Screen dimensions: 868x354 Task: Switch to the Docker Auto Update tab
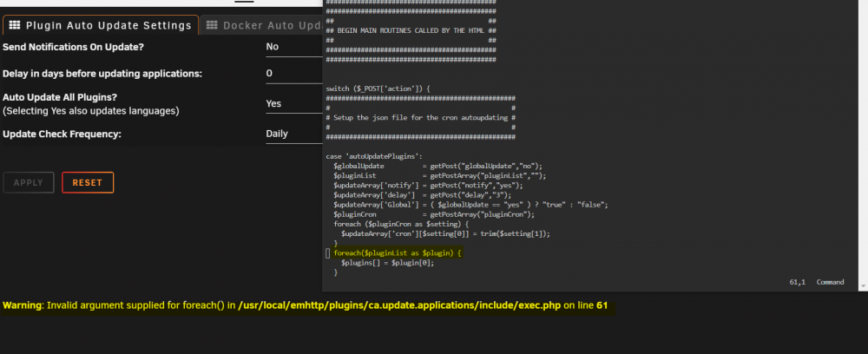point(261,25)
